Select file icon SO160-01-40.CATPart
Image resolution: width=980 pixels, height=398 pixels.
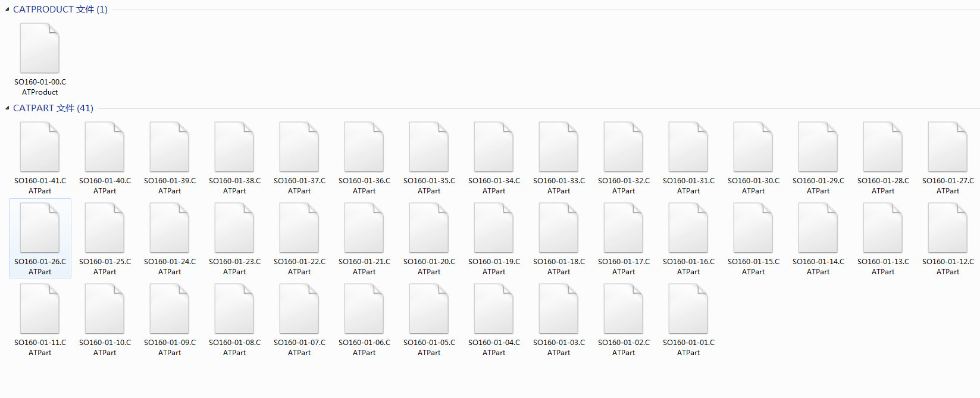pos(105,147)
